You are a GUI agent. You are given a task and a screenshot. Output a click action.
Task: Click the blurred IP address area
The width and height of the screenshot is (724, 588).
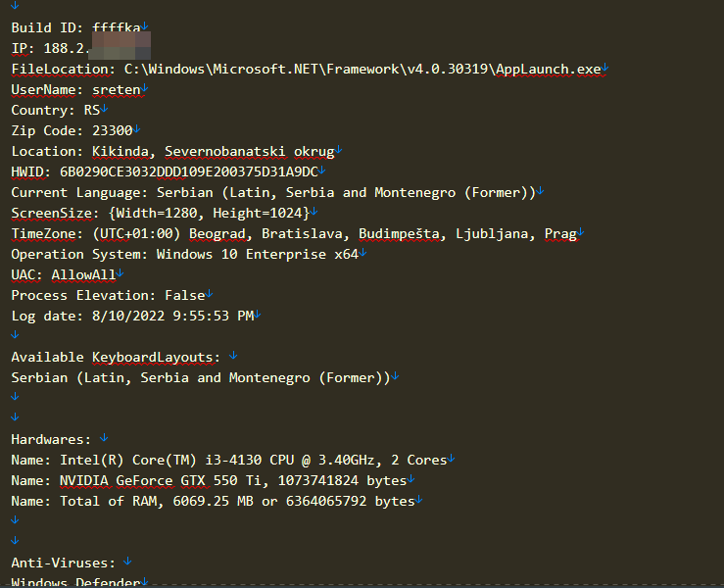(120, 46)
